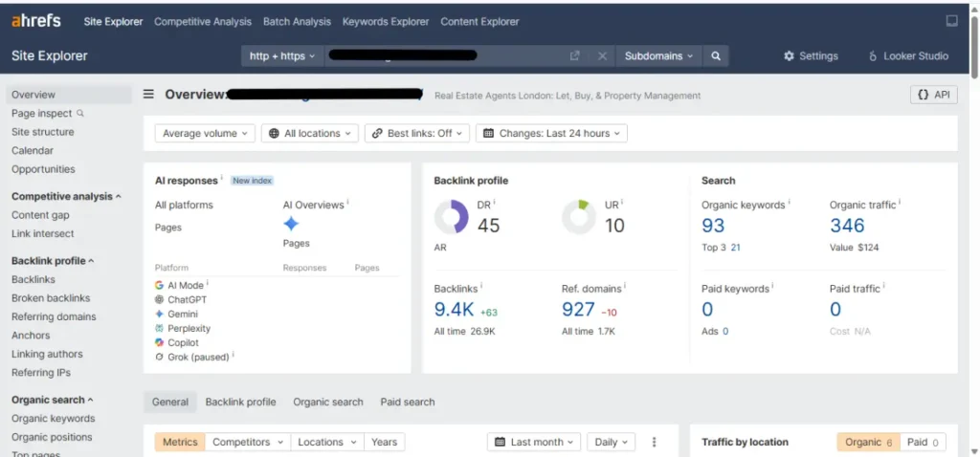This screenshot has width=980, height=457.
Task: Open the Competitors dropdown
Action: (248, 442)
